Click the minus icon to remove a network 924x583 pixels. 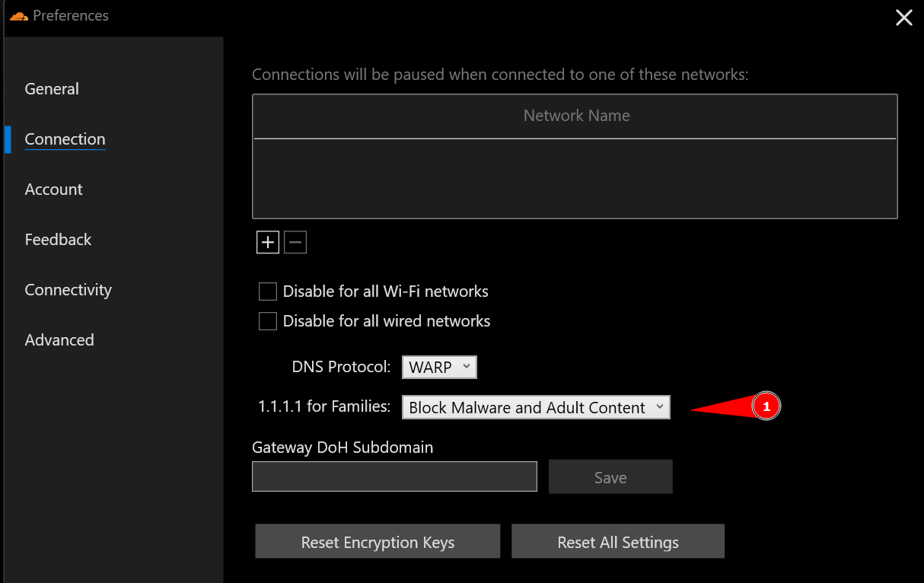295,242
